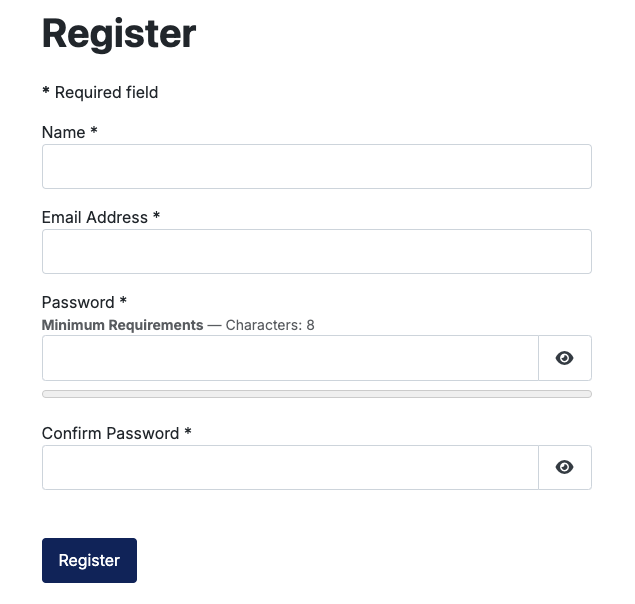Screen dimensions: 635x604
Task: Click the asterisk next to Password label
Action: [x=123, y=301]
